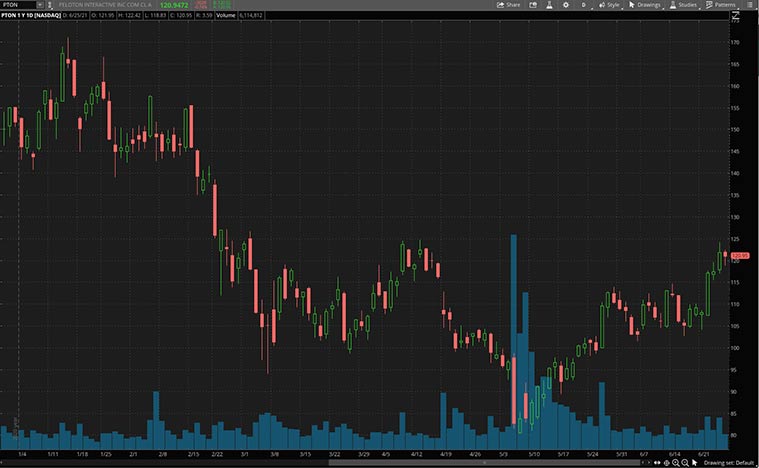Viewport: 759px width, 468px height.
Task: Click the 6/21 date axis label
Action: click(704, 454)
